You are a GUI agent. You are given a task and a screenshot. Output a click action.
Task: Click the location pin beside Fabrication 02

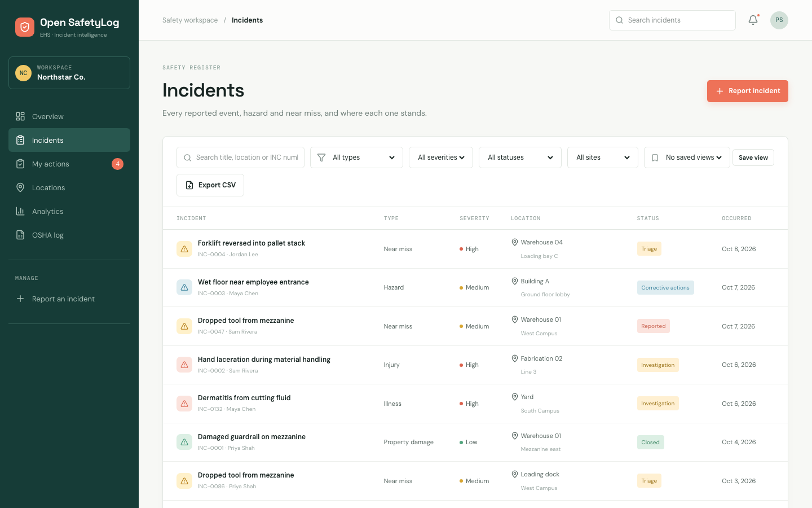[x=514, y=358]
